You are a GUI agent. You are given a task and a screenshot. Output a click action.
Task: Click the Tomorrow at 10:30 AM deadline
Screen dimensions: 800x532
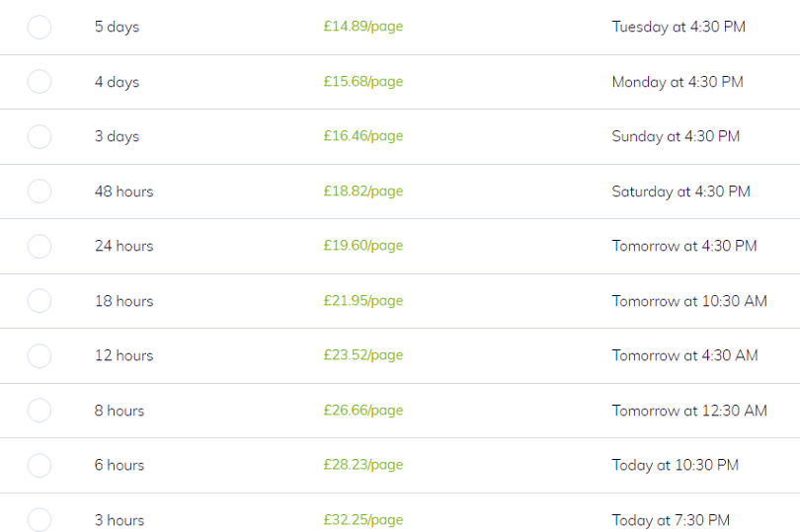pyautogui.click(x=689, y=301)
